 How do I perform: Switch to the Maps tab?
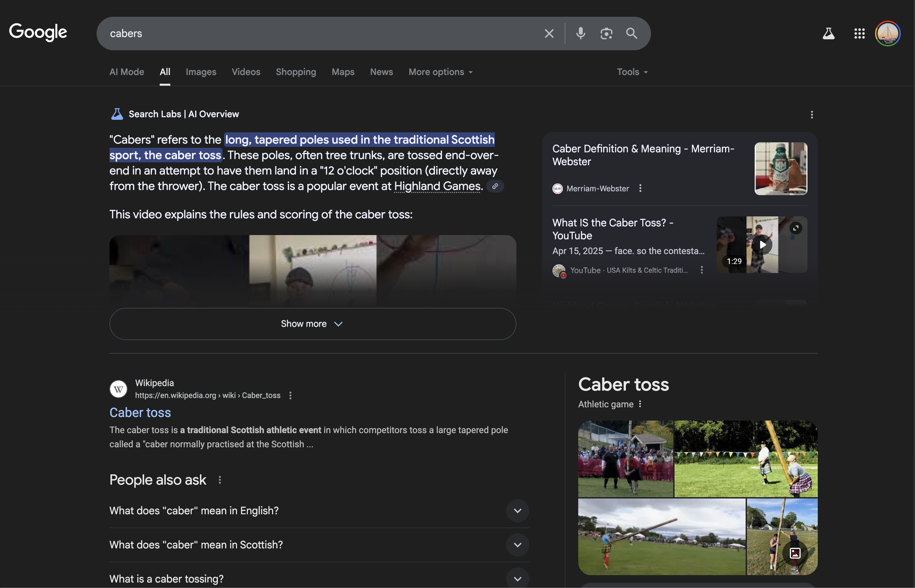click(343, 72)
